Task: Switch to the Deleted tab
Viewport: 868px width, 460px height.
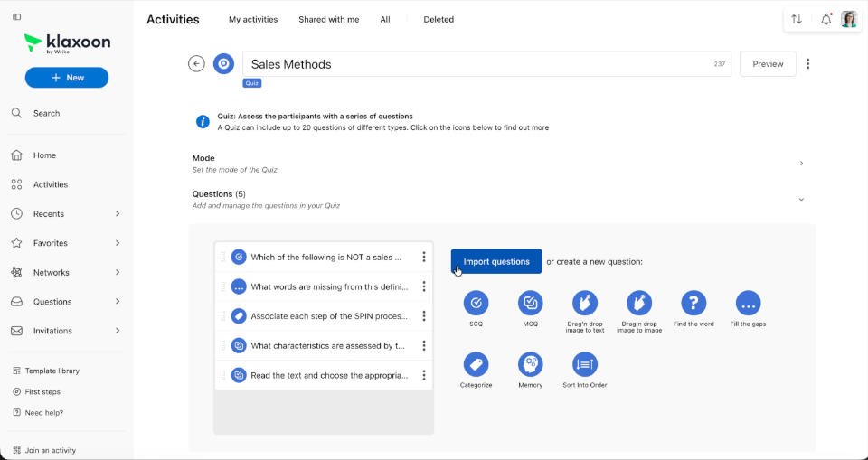Action: [439, 19]
